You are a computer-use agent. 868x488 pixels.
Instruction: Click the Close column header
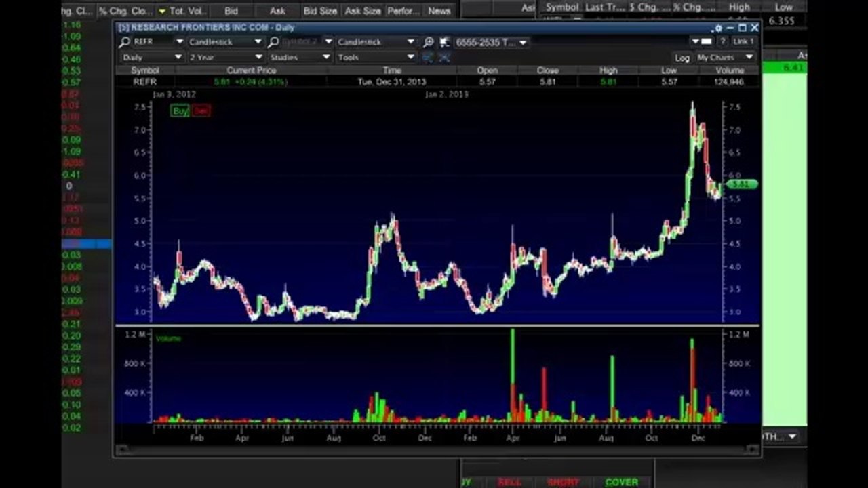[548, 70]
